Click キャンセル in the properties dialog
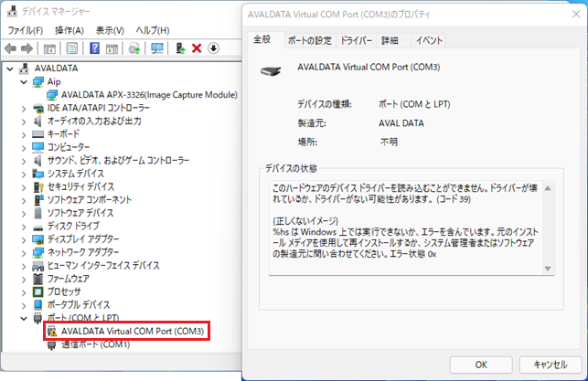588x381 pixels. click(551, 365)
